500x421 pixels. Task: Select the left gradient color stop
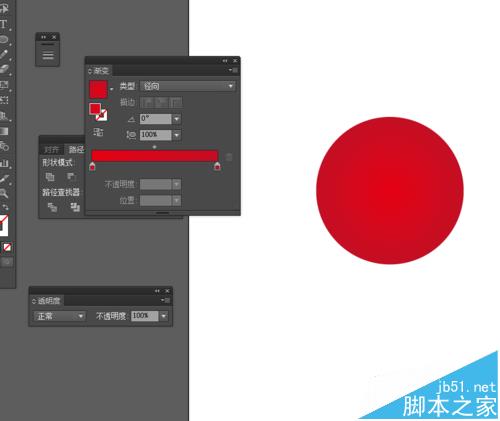92,166
